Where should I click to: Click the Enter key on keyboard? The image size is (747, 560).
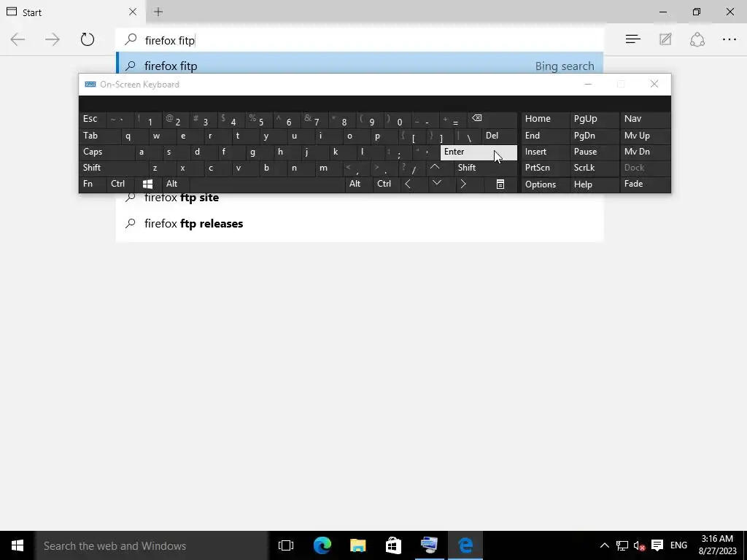click(x=479, y=152)
